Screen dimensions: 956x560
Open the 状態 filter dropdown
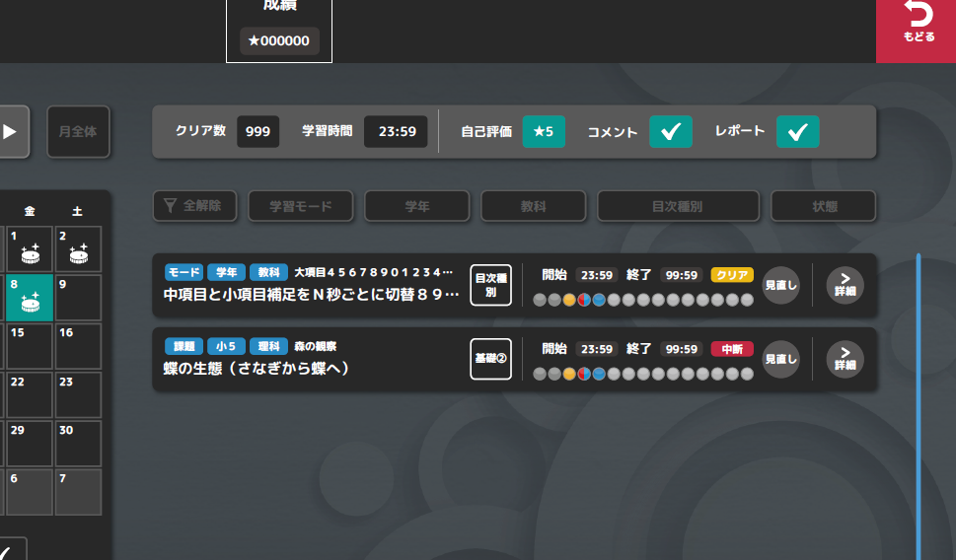[824, 206]
